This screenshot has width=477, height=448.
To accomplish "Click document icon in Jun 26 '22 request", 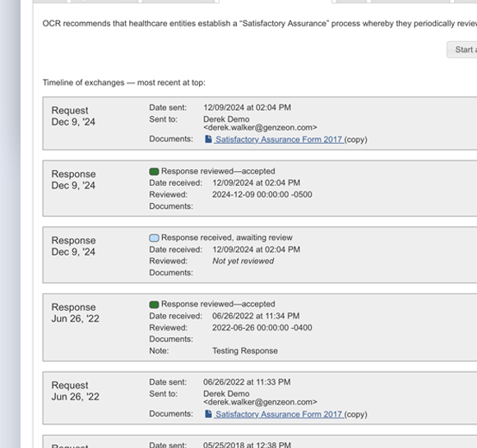I will pos(208,413).
